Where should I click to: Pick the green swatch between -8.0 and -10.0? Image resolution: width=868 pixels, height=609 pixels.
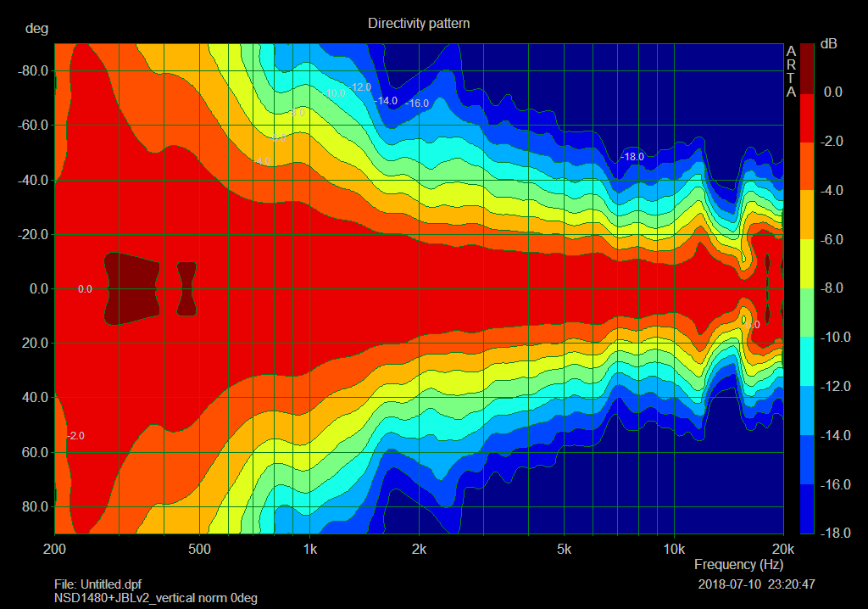point(807,312)
